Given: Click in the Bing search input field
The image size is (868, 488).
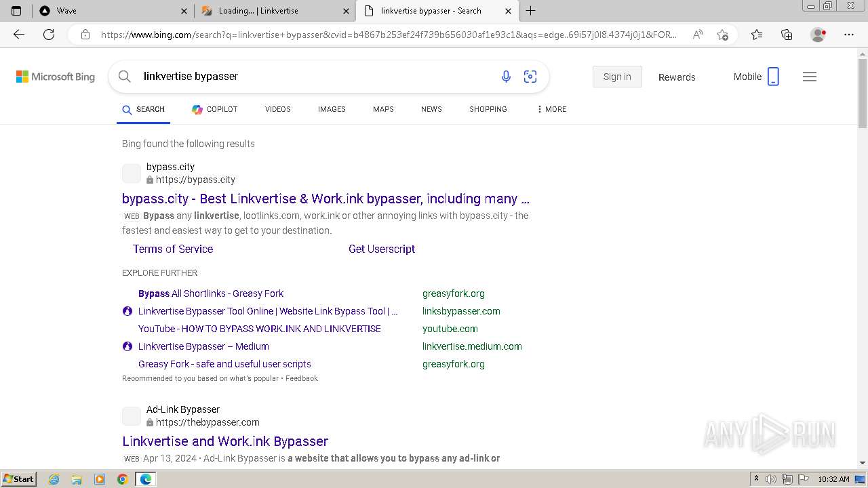Looking at the screenshot, I should pos(315,77).
